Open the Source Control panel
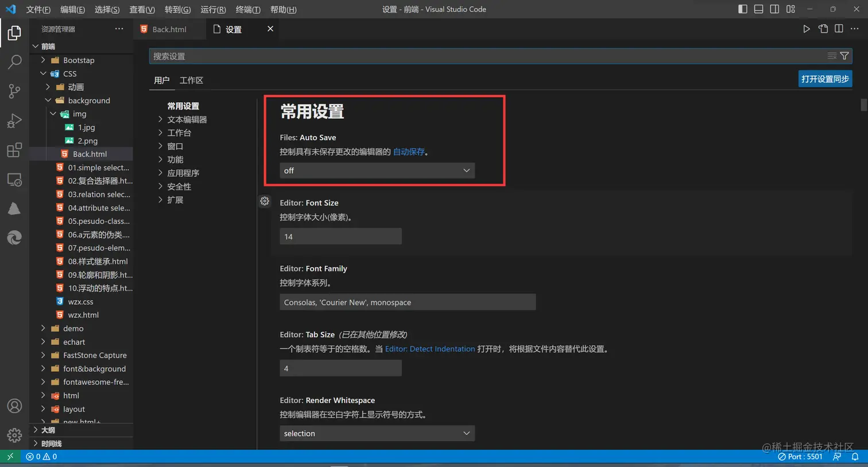The image size is (868, 467). click(x=14, y=91)
